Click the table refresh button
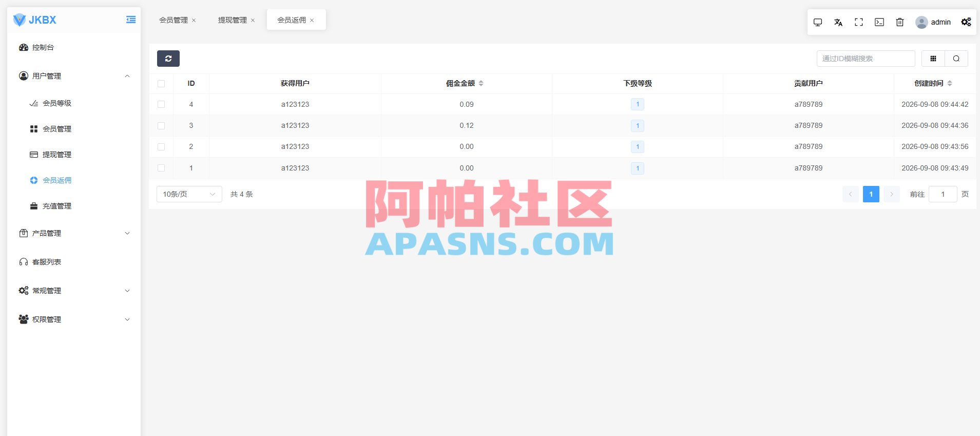 (x=168, y=59)
